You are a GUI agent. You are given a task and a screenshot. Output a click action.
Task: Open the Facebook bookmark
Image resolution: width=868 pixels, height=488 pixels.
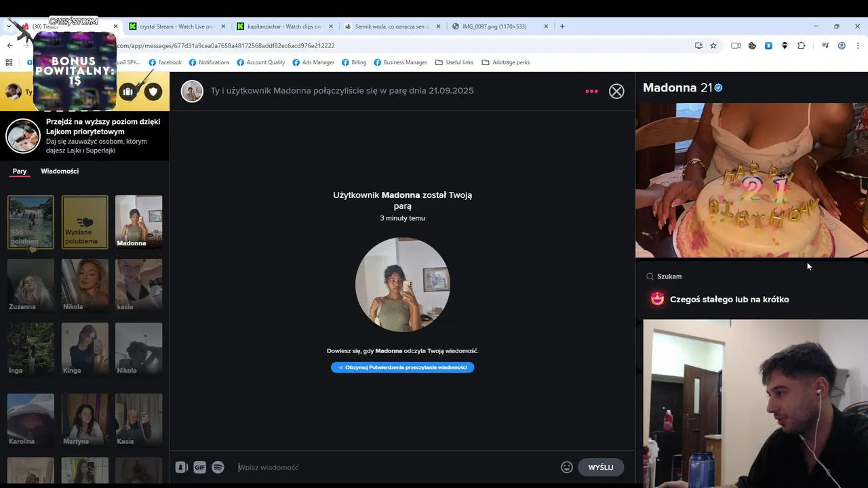[165, 62]
